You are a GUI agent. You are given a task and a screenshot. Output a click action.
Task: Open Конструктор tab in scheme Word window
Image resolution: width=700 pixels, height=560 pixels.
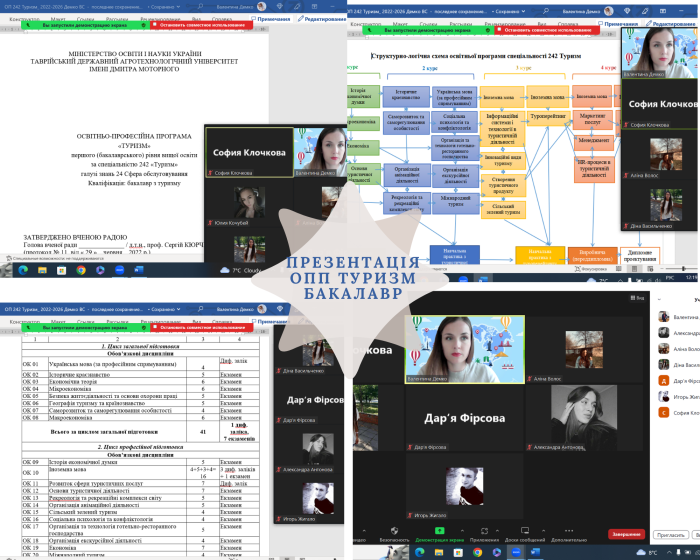coord(366,24)
